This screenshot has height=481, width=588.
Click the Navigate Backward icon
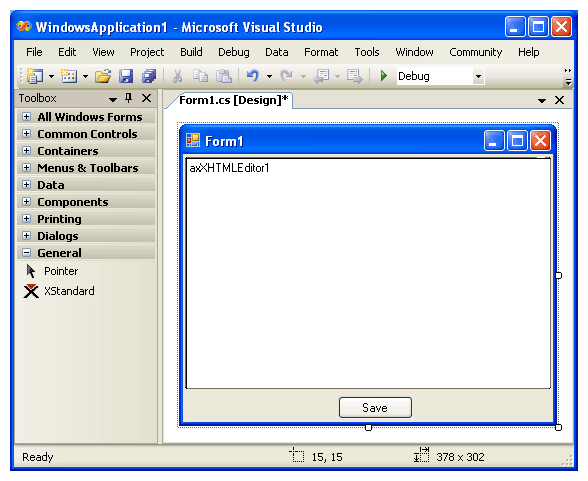[321, 76]
